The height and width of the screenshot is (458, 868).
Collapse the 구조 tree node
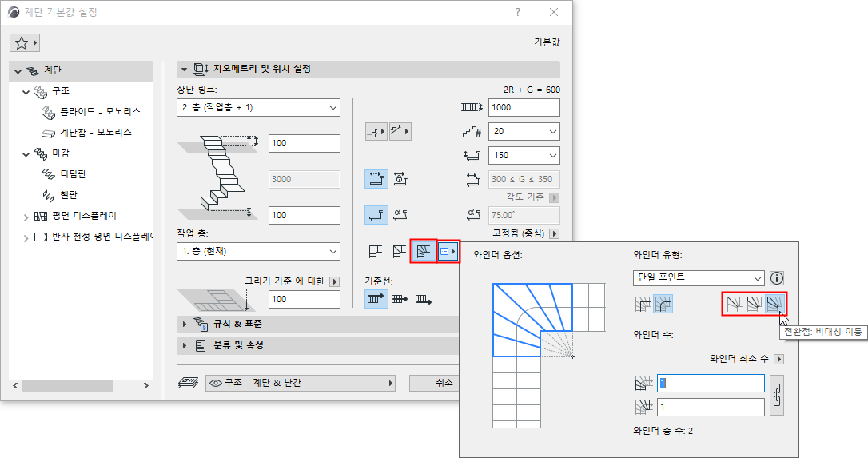tap(26, 91)
